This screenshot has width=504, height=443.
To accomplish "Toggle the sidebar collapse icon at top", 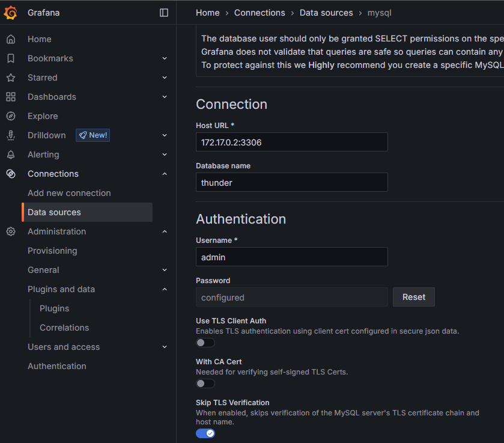I will tap(163, 12).
